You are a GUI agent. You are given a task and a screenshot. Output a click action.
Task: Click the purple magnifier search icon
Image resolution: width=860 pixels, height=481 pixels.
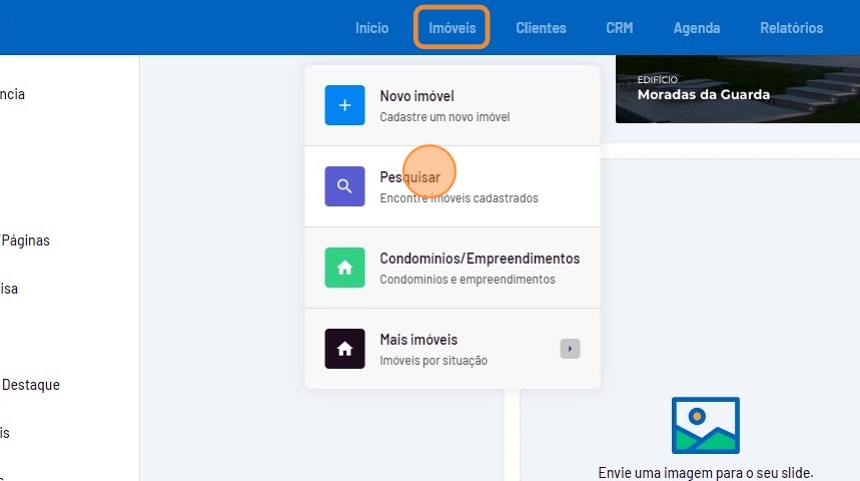344,186
